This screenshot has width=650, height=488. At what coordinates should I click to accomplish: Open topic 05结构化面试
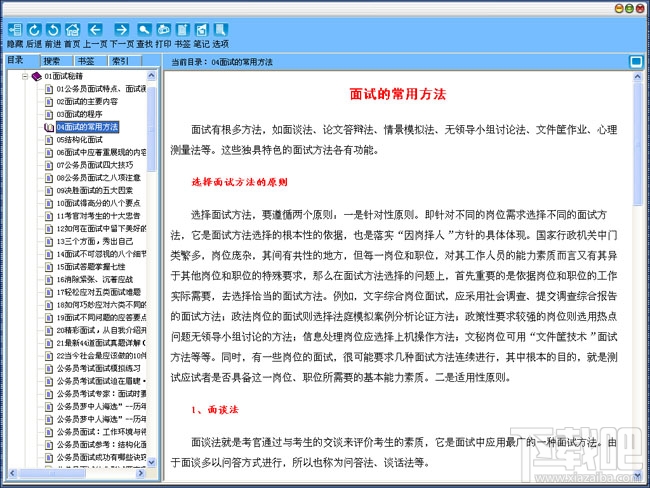[79, 140]
